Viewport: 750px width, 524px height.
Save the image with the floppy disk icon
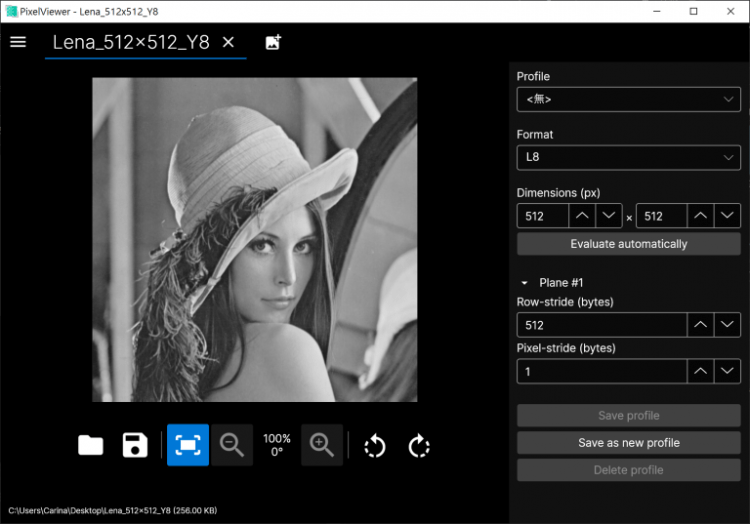point(135,445)
